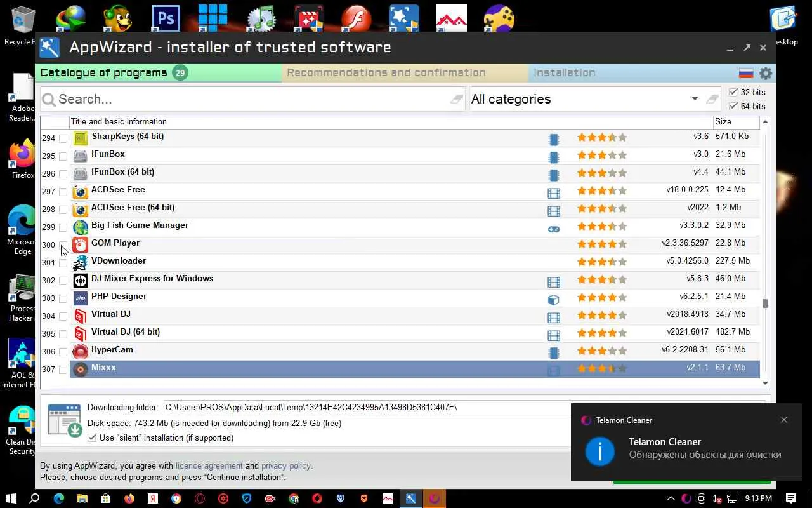
Task: Toggle the 64 bits checkbox
Action: coord(734,106)
